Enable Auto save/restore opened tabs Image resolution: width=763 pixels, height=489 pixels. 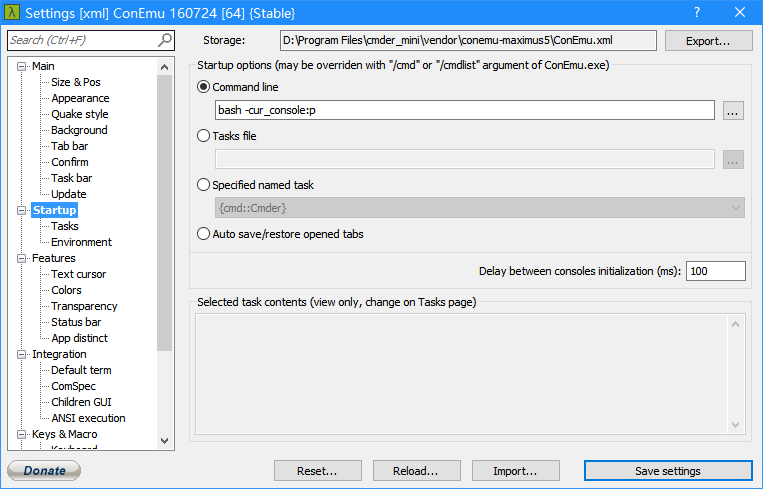click(204, 234)
